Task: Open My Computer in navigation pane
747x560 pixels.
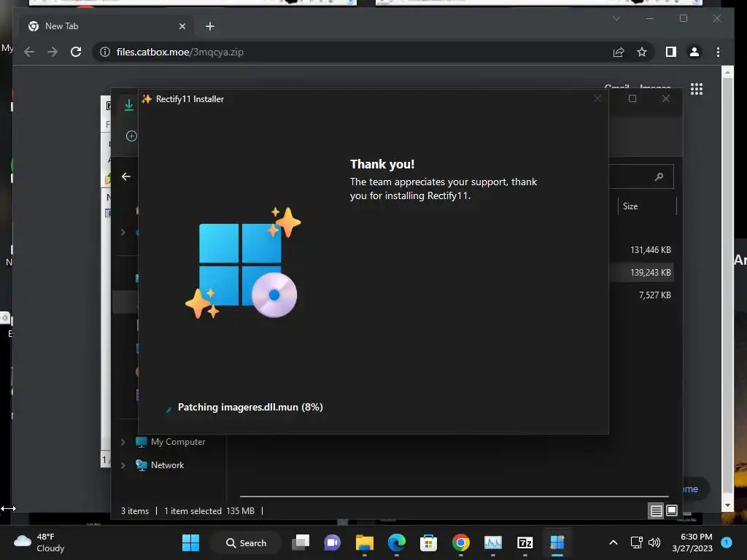Action: pos(171,442)
